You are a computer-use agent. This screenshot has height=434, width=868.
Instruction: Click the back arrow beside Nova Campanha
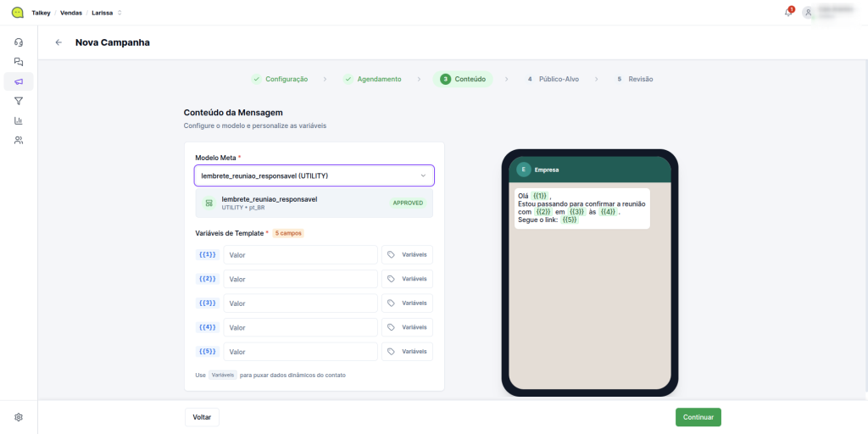[x=58, y=42]
